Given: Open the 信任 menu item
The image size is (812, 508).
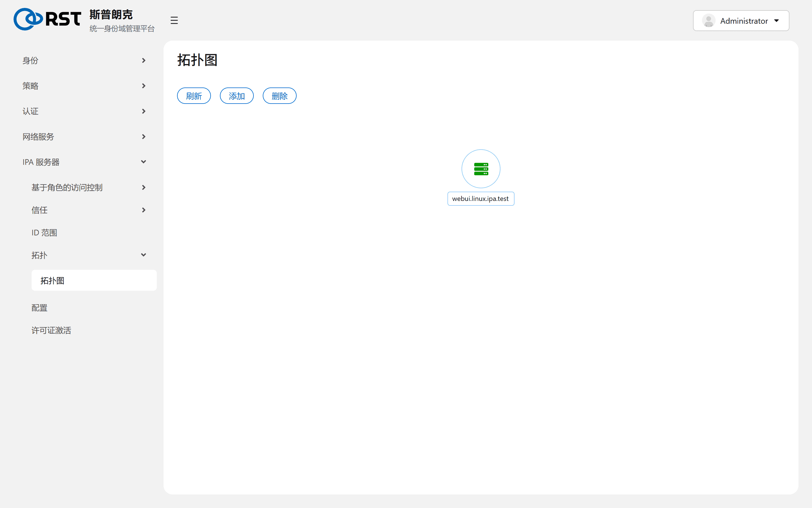Looking at the screenshot, I should pyautogui.click(x=39, y=210).
